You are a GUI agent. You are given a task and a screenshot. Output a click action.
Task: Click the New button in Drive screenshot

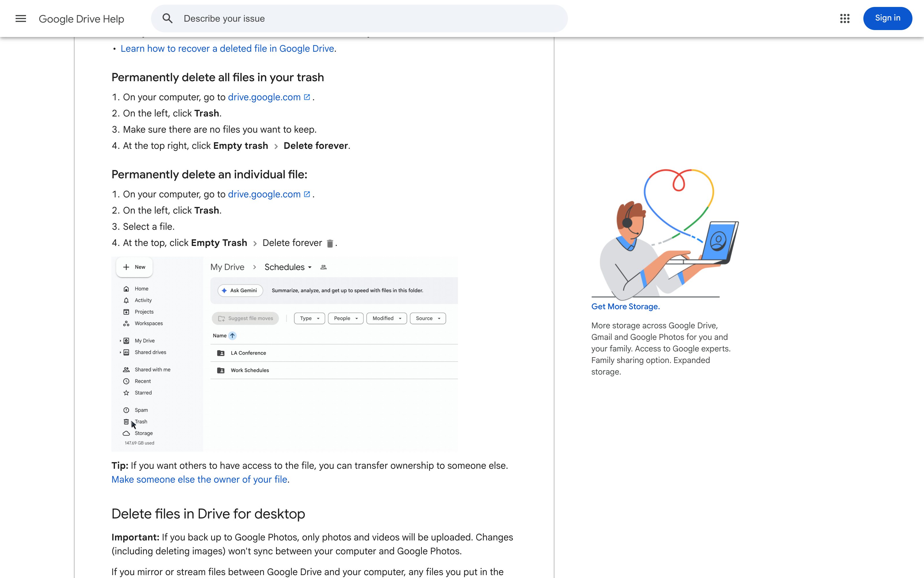pos(134,267)
